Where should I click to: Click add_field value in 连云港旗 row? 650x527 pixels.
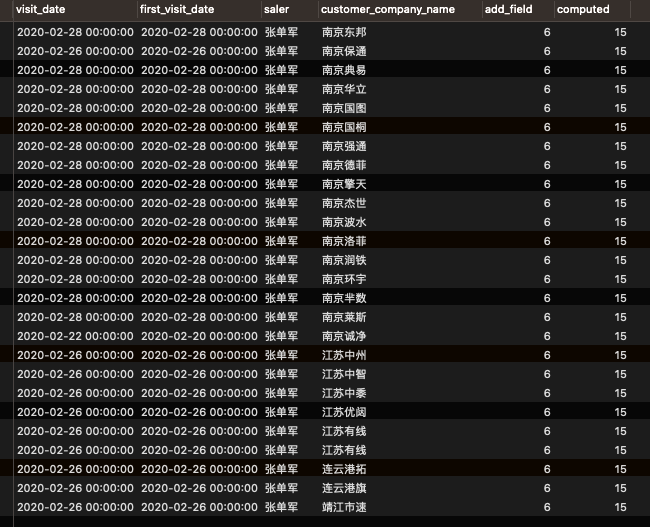547,488
